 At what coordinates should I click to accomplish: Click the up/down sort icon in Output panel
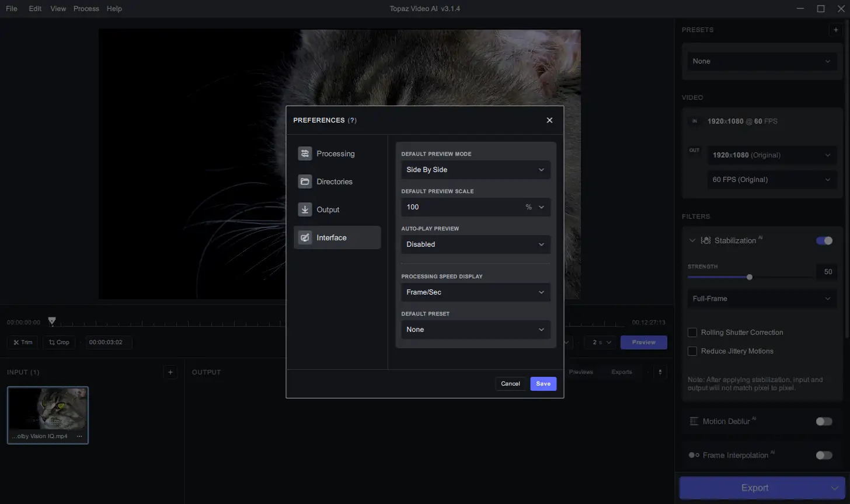[x=660, y=372]
